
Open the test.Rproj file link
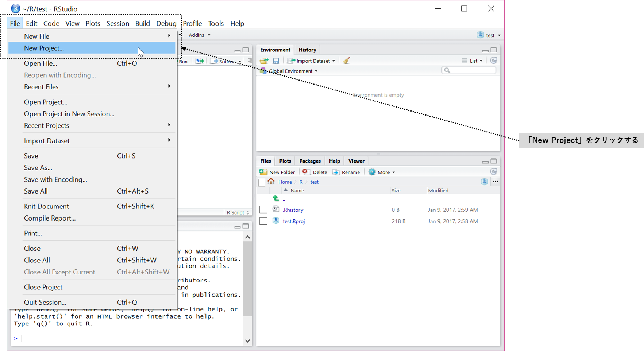pyautogui.click(x=294, y=221)
